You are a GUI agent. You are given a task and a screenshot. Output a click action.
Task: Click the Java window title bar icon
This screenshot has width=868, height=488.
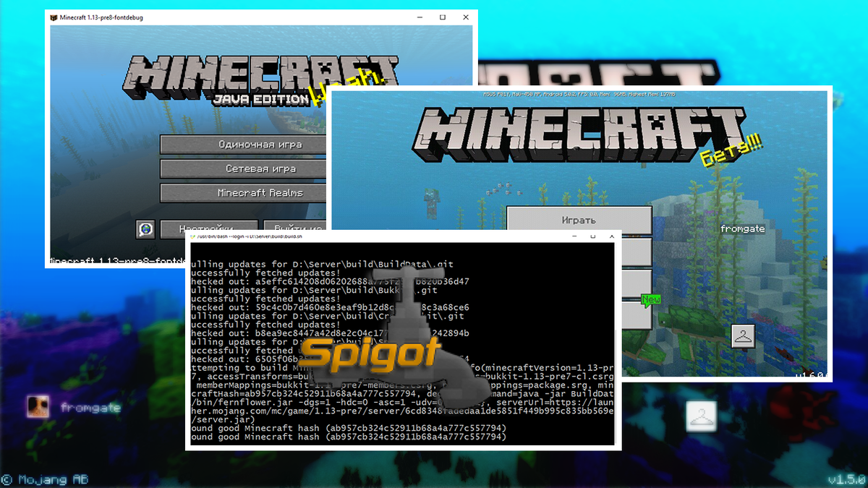coord(54,17)
